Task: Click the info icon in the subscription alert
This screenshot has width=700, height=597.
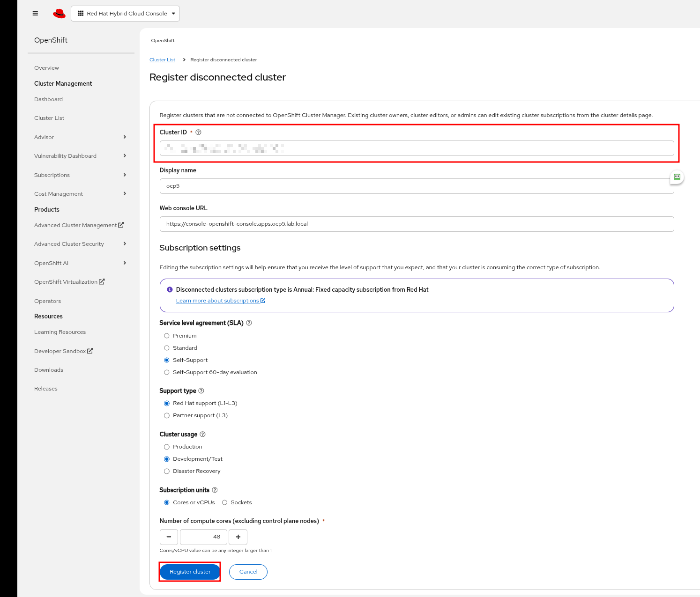Action: (x=170, y=290)
